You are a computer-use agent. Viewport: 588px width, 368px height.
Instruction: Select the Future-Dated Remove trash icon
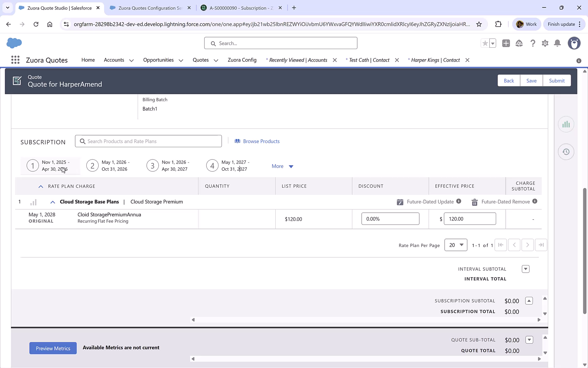coord(474,202)
